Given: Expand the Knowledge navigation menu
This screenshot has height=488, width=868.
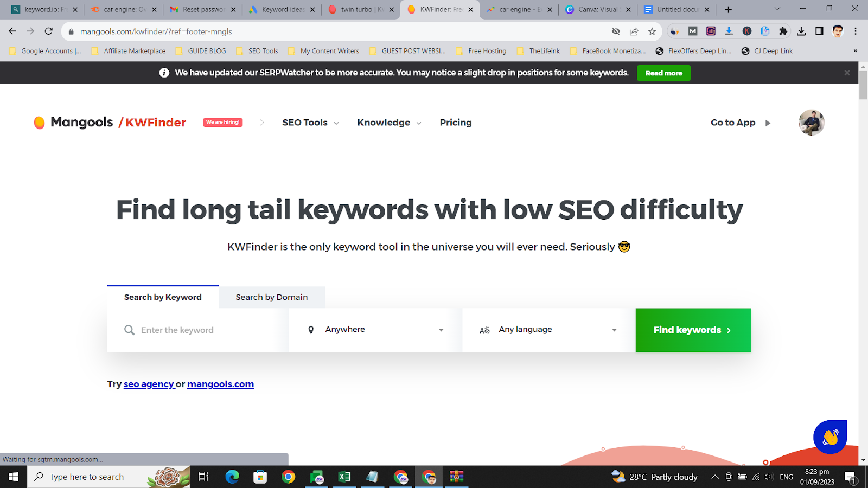Looking at the screenshot, I should click(x=389, y=123).
